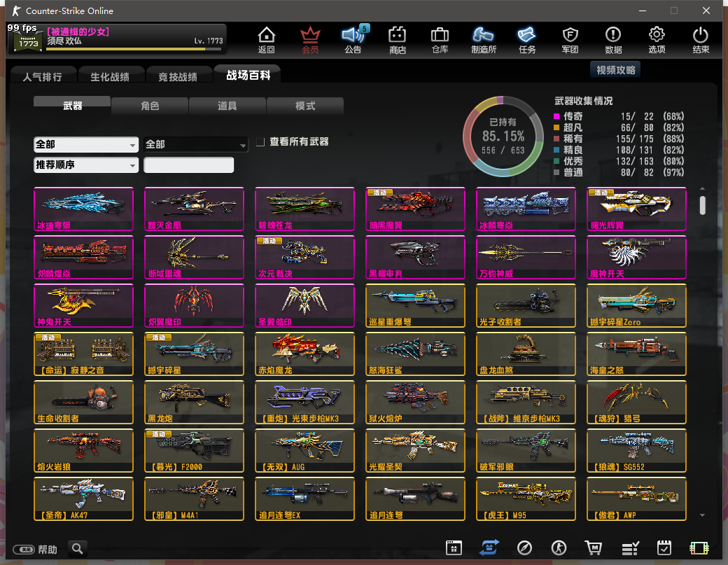
Task: Click the search magnifier icon at bottom
Action: point(78,549)
